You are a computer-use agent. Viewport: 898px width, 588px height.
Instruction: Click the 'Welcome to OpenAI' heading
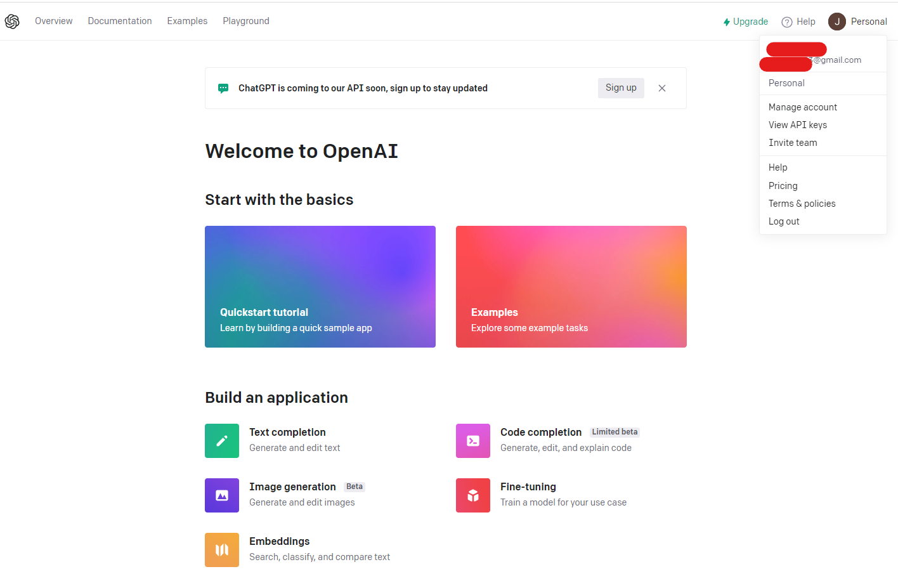[x=302, y=151]
